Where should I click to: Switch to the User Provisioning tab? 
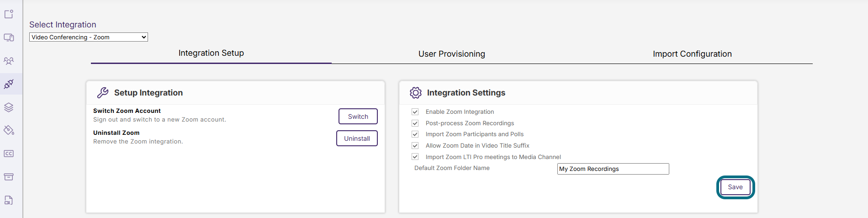452,54
